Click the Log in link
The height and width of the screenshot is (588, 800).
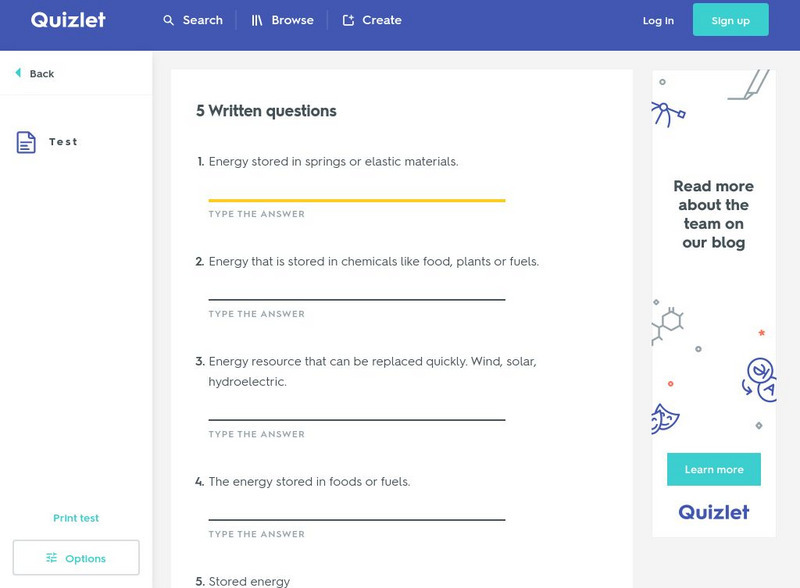[x=658, y=20]
